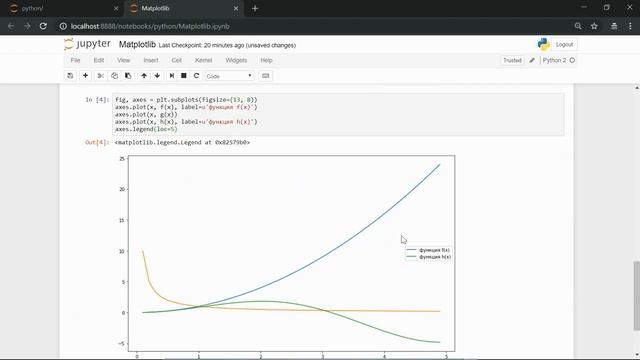Open a new browser tab
This screenshot has height=360, width=640.
[255, 8]
